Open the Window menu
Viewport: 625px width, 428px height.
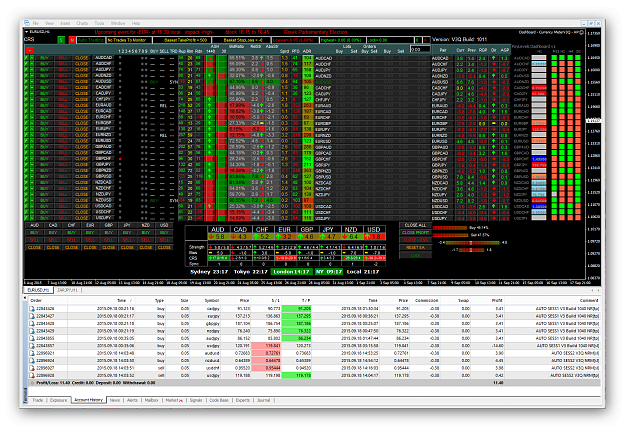pos(118,23)
